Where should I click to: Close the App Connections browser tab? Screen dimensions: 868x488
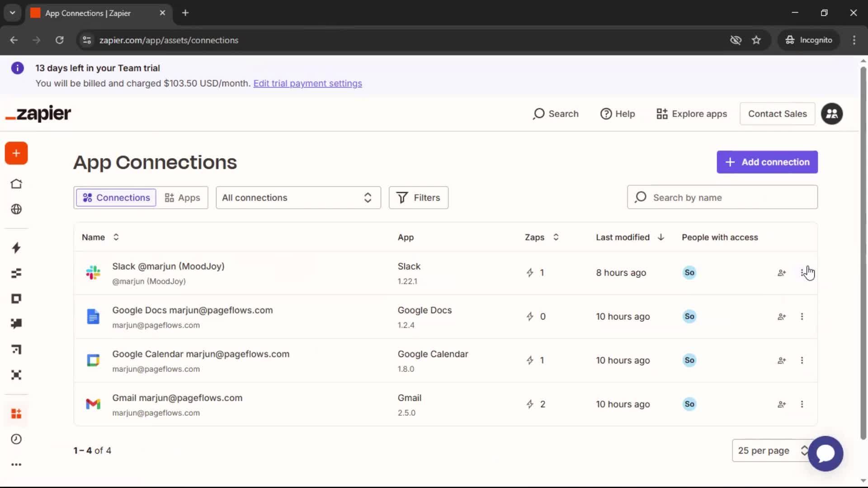[162, 13]
